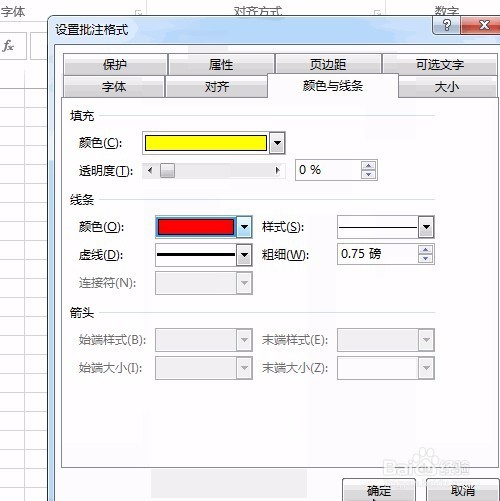Image resolution: width=500 pixels, height=501 pixels.
Task: Increase line weight with up spinner
Action: click(425, 250)
